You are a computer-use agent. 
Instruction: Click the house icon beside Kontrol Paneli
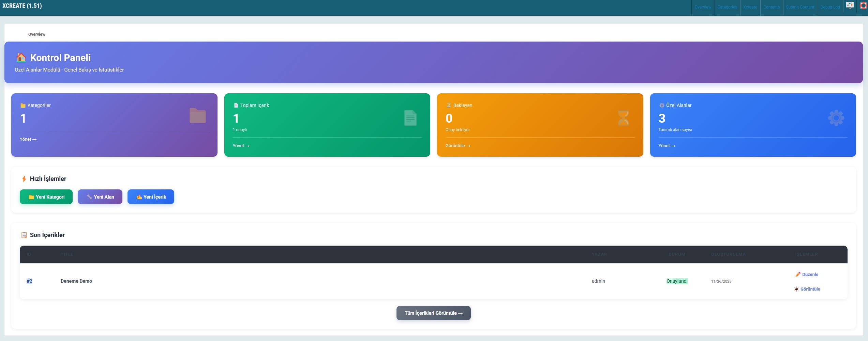coord(21,58)
